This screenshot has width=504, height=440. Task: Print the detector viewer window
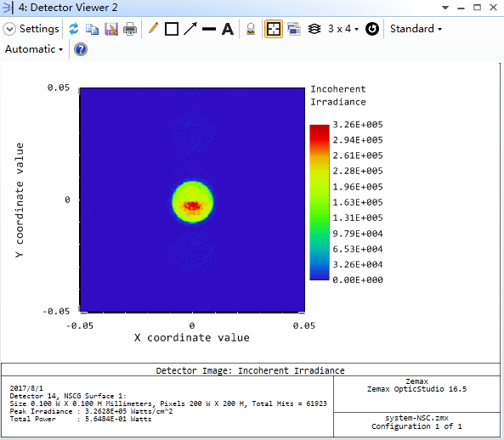pyautogui.click(x=130, y=29)
